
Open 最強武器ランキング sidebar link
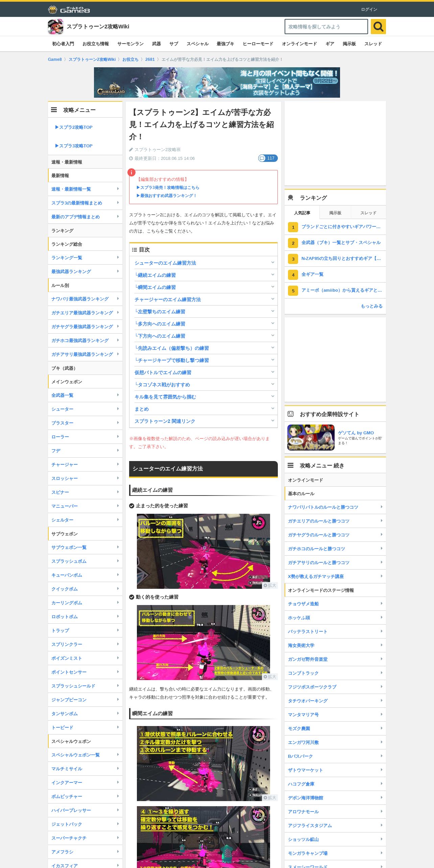point(85,271)
